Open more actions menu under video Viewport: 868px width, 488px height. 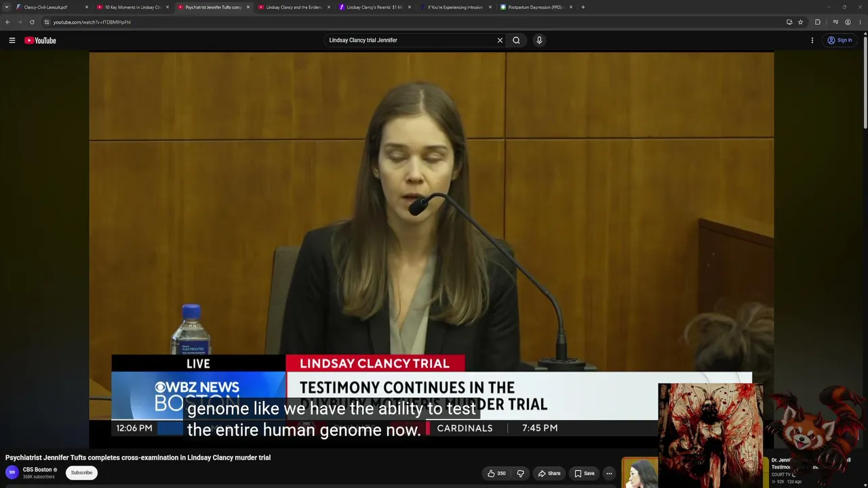(x=609, y=473)
